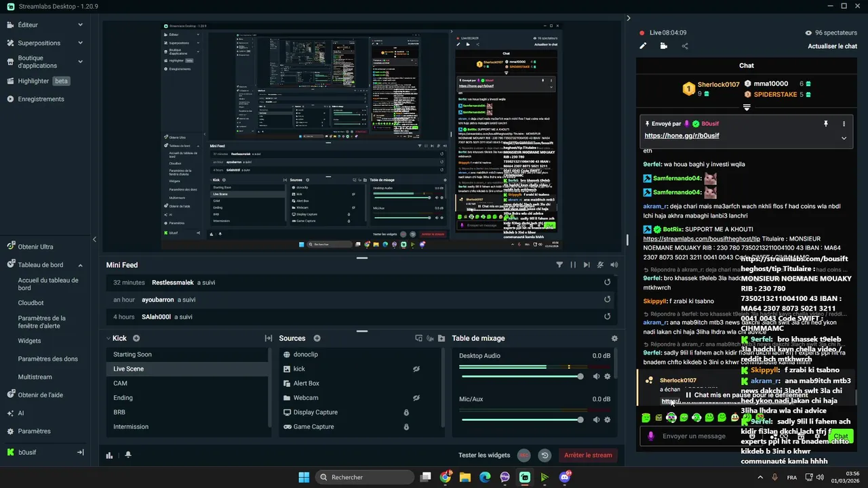This screenshot has height=488, width=868.
Task: Click Arrêter le stream
Action: pos(588,455)
